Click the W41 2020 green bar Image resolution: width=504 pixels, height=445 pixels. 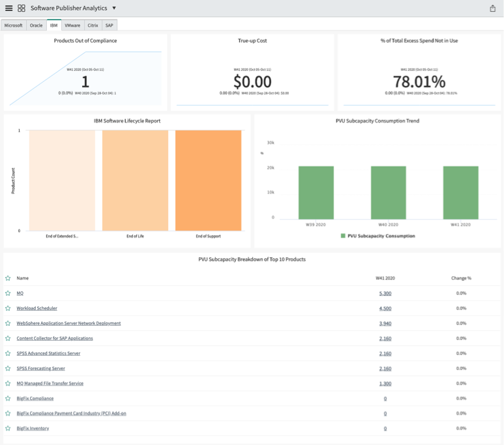(x=460, y=193)
